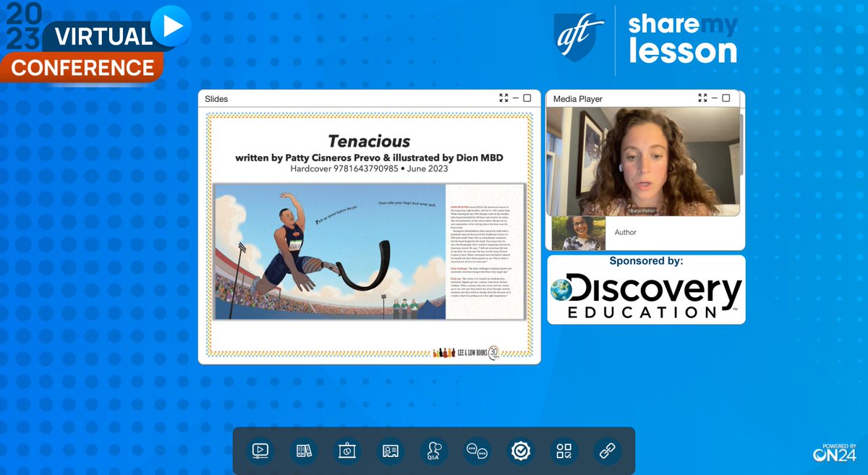
Task: Click the ON24 powered-by logo
Action: [835, 453]
